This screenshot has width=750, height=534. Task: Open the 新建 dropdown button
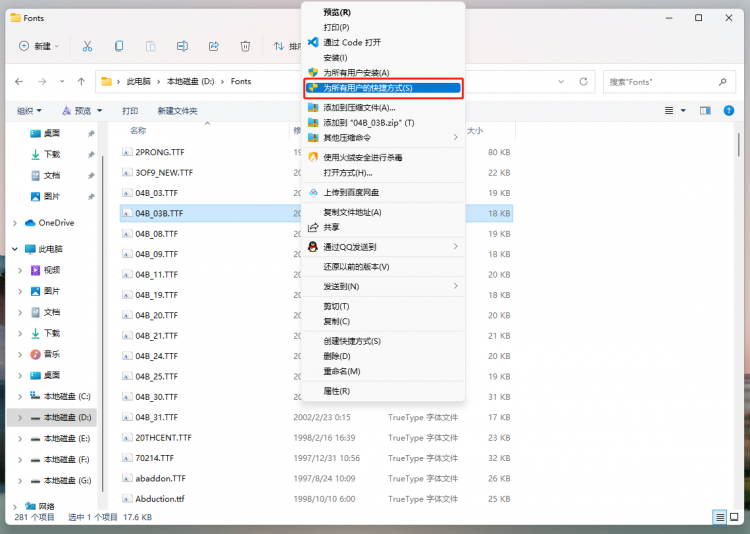pyautogui.click(x=40, y=46)
